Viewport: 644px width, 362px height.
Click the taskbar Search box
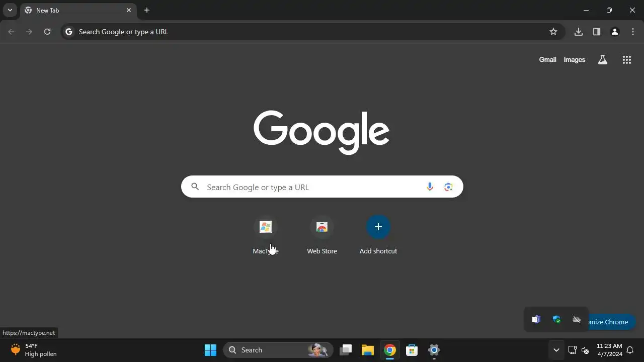point(278,350)
